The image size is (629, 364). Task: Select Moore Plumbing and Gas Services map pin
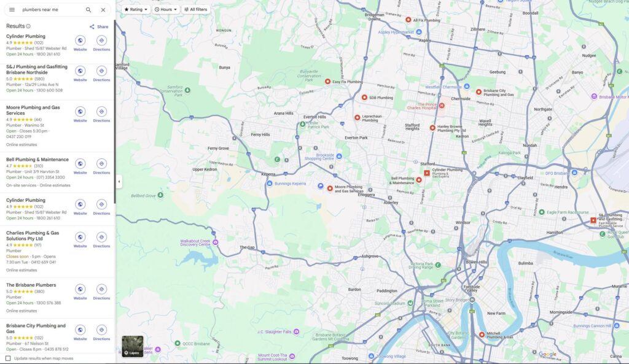[x=330, y=188]
